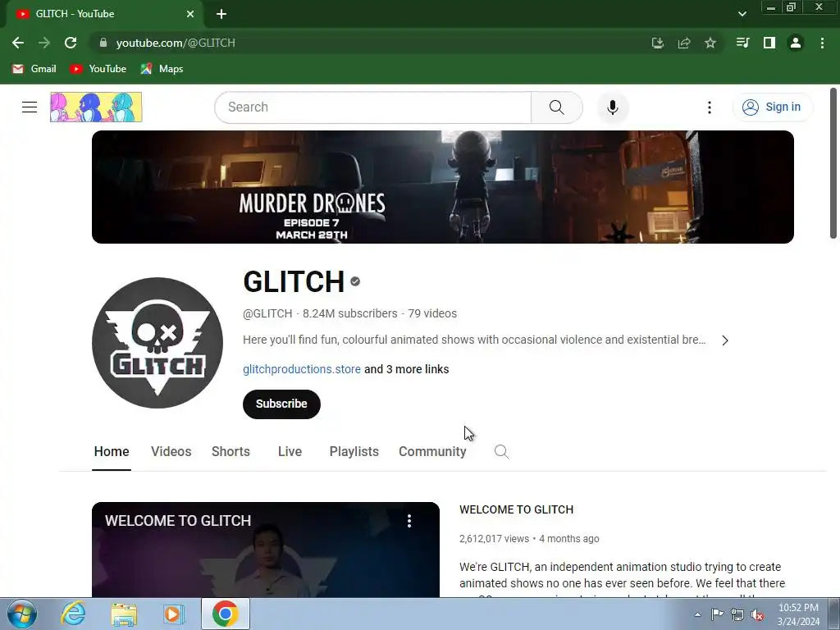Image resolution: width=840 pixels, height=630 pixels.
Task: Open the YouTube hamburger guide menu
Action: click(30, 107)
